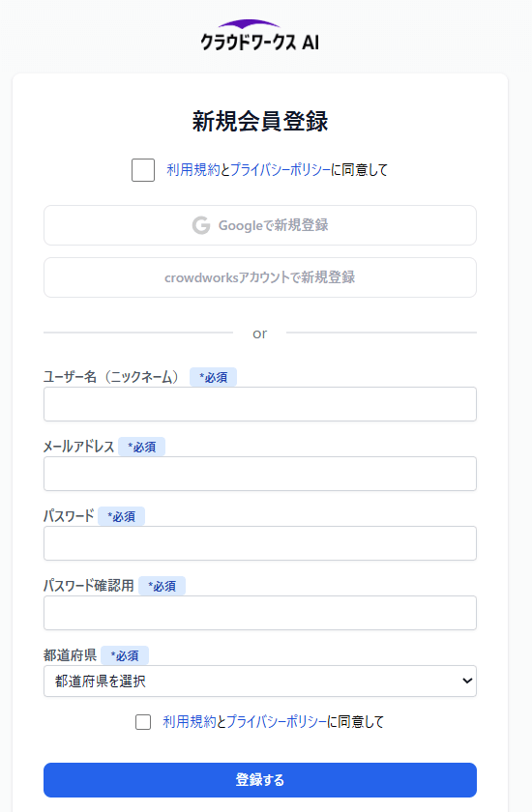Image resolution: width=532 pixels, height=812 pixels.
Task: Click the クラウドワークス AI logo
Action: pyautogui.click(x=260, y=35)
